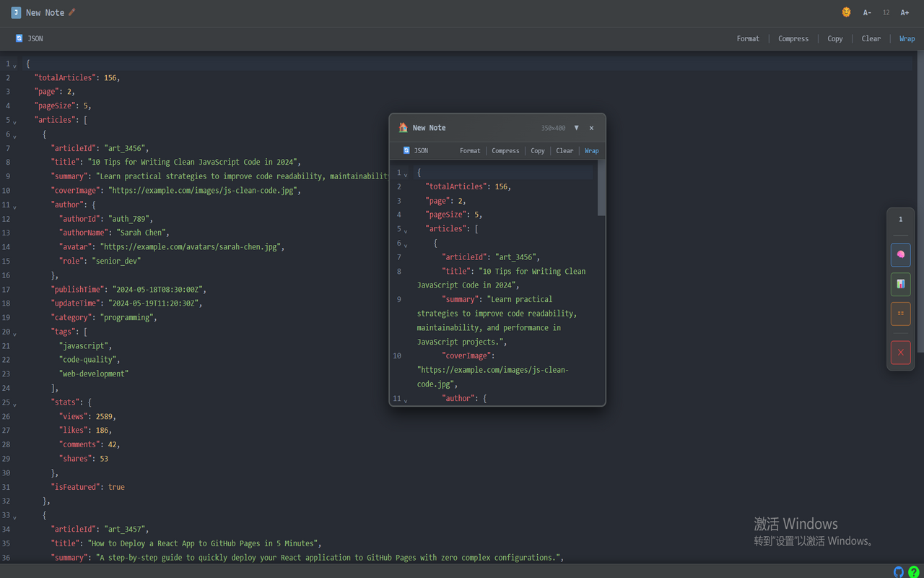Click the JSON file-type icon in the floating note window
This screenshot has height=578, width=924.
click(406, 150)
